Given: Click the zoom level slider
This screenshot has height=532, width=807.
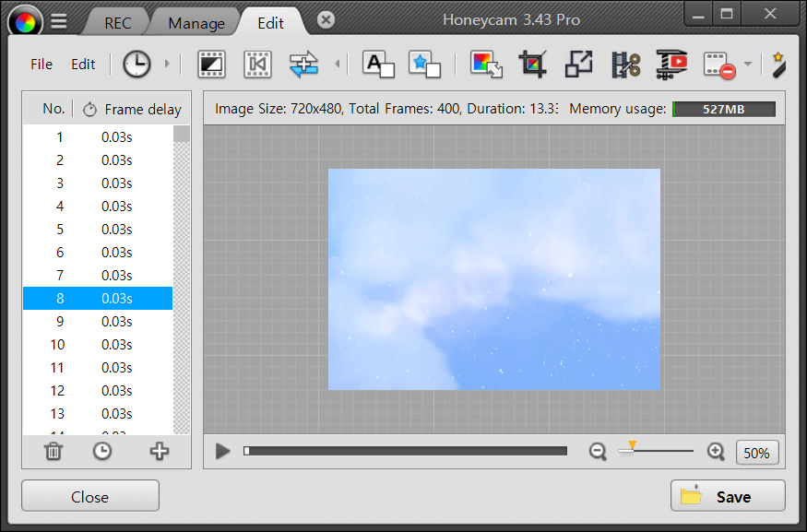Looking at the screenshot, I should [657, 451].
